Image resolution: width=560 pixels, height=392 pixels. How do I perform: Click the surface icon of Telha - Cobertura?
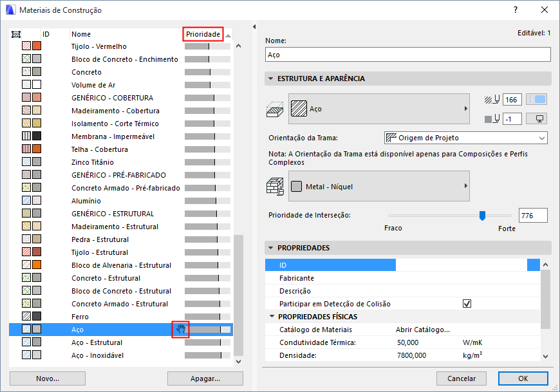tap(37, 149)
